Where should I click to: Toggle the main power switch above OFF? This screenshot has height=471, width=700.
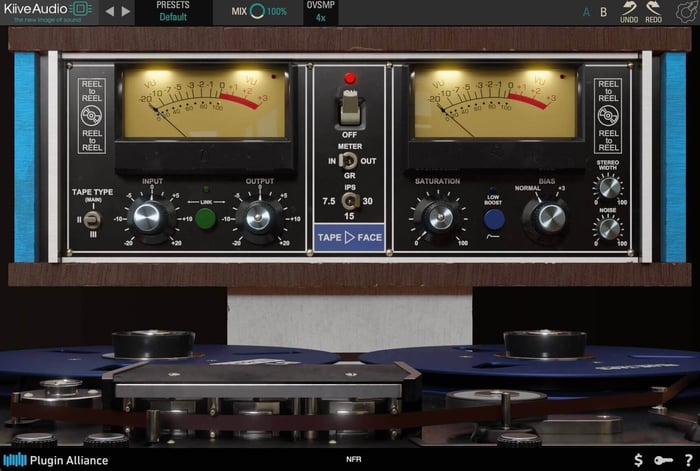tap(350, 108)
